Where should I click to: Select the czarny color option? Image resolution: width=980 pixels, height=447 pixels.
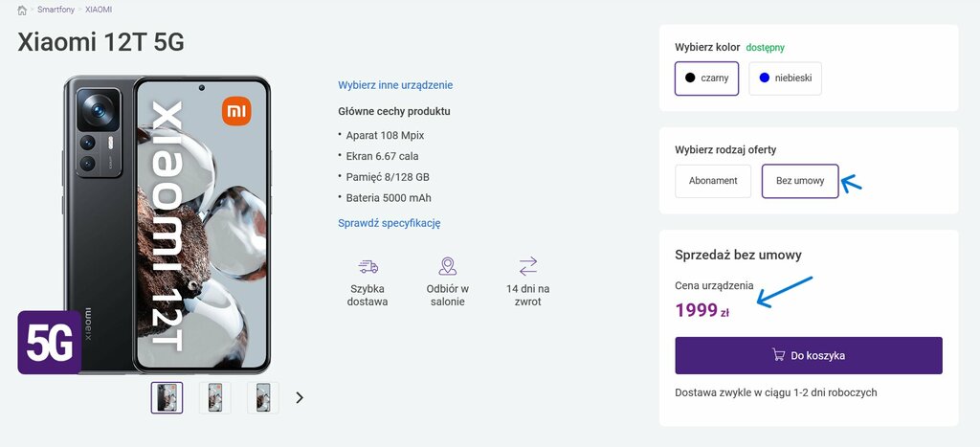point(707,78)
